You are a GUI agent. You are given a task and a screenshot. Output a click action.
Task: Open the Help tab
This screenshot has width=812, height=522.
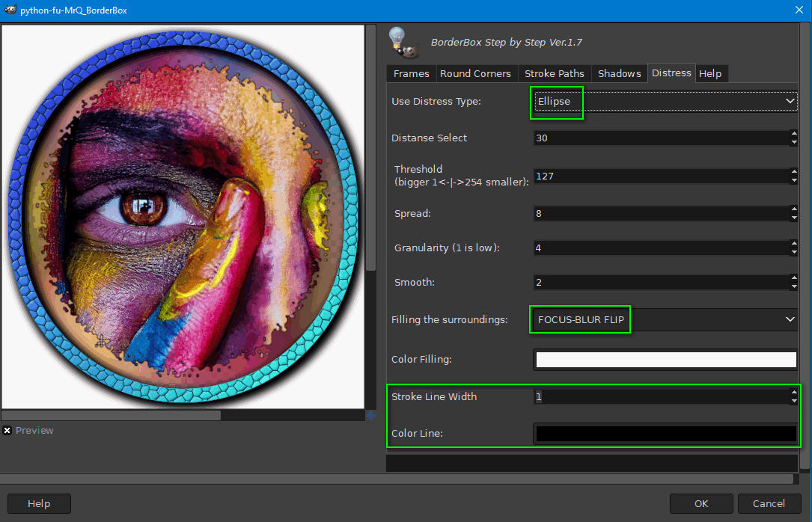click(x=710, y=73)
